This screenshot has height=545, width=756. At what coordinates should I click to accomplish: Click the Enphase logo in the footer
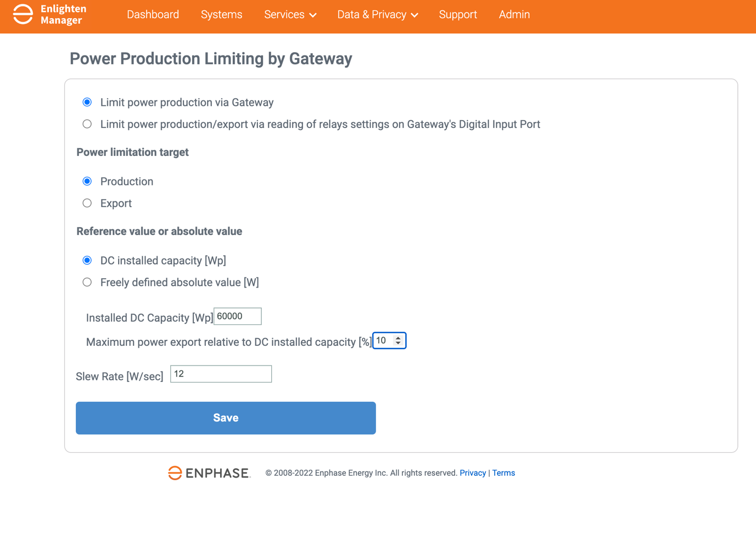(x=209, y=473)
